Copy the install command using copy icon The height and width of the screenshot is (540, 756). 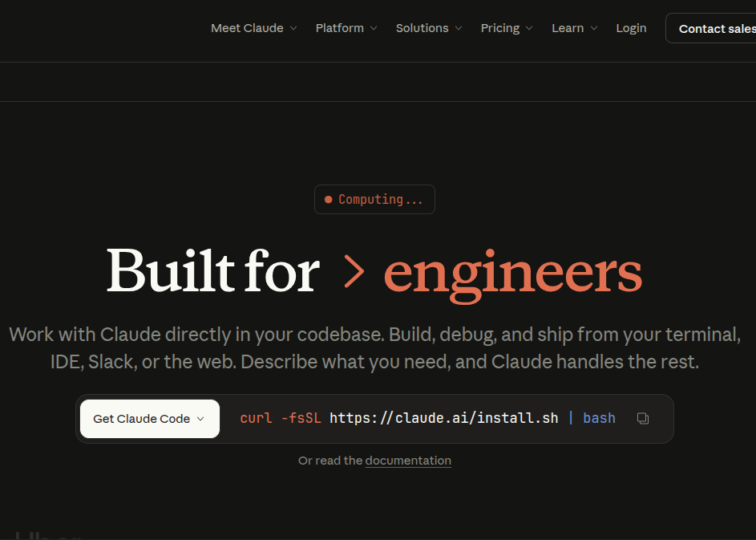[x=643, y=418]
